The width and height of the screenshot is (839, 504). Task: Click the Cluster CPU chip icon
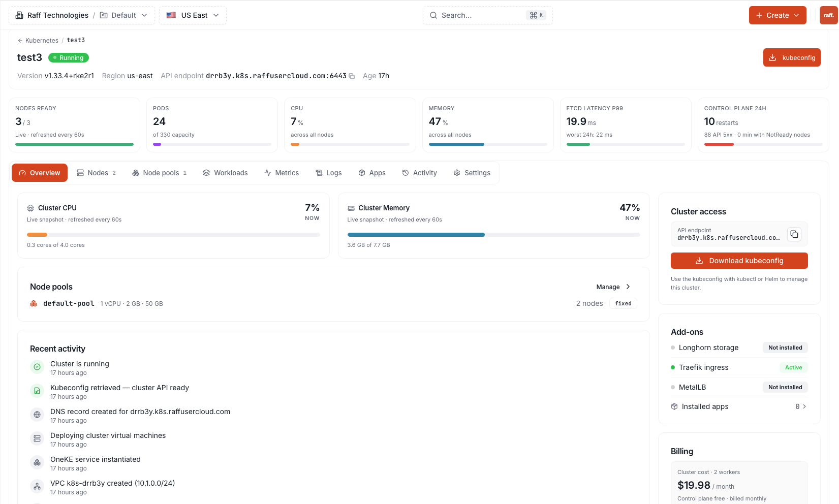(x=30, y=208)
